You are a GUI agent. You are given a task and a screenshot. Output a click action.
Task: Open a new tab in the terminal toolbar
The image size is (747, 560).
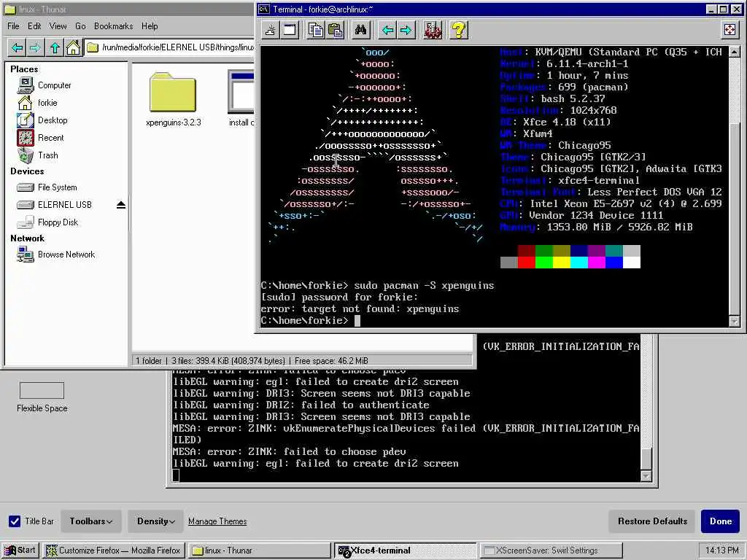pos(271,31)
